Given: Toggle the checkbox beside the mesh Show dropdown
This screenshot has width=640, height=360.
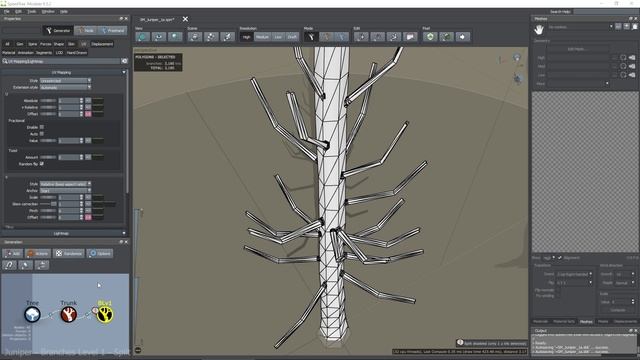Looking at the screenshot, I should coord(560,258).
